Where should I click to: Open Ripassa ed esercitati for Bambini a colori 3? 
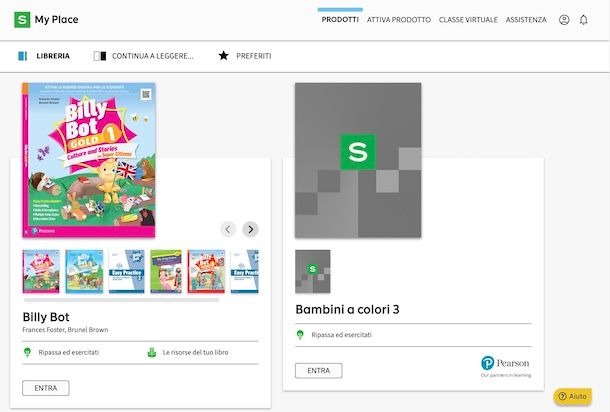pos(341,335)
